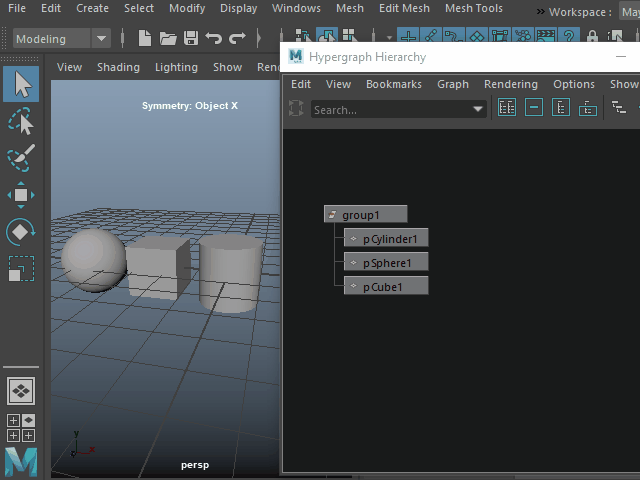Click the Save Scene icon
This screenshot has width=640, height=480.
click(190, 39)
